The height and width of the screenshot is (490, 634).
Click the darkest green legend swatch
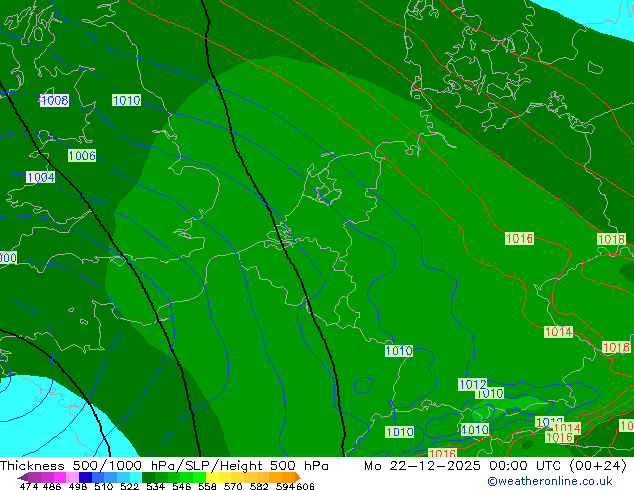pyautogui.click(x=148, y=477)
